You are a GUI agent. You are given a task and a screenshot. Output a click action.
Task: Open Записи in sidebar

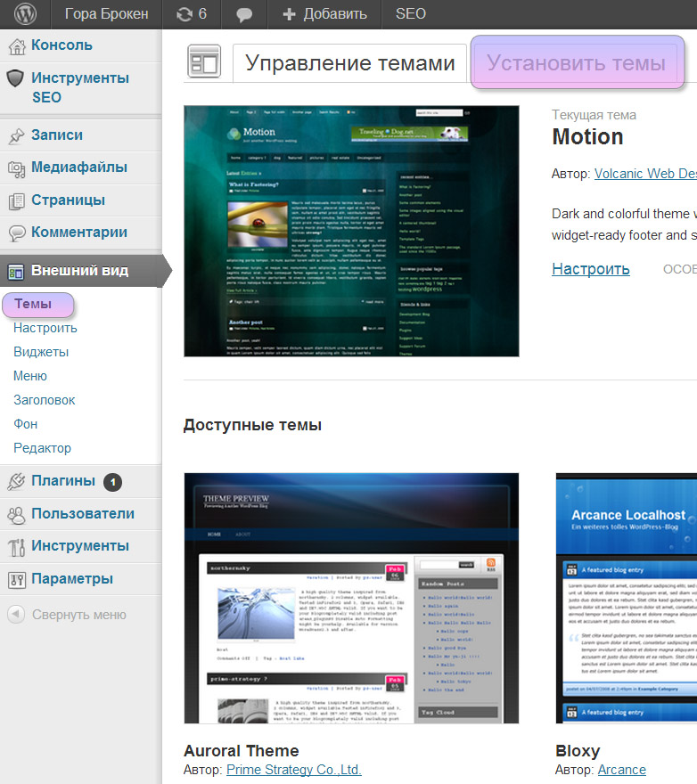pos(57,135)
